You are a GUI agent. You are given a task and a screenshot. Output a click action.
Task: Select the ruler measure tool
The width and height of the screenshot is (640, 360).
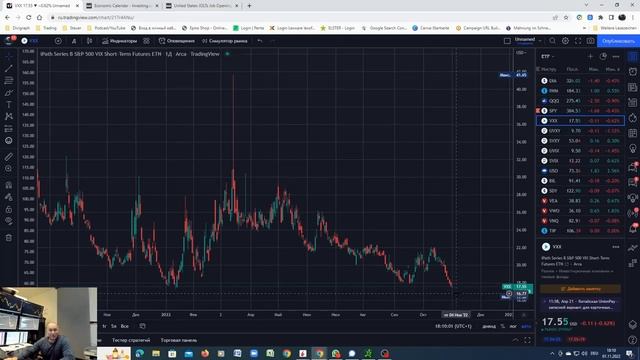pyautogui.click(x=9, y=157)
